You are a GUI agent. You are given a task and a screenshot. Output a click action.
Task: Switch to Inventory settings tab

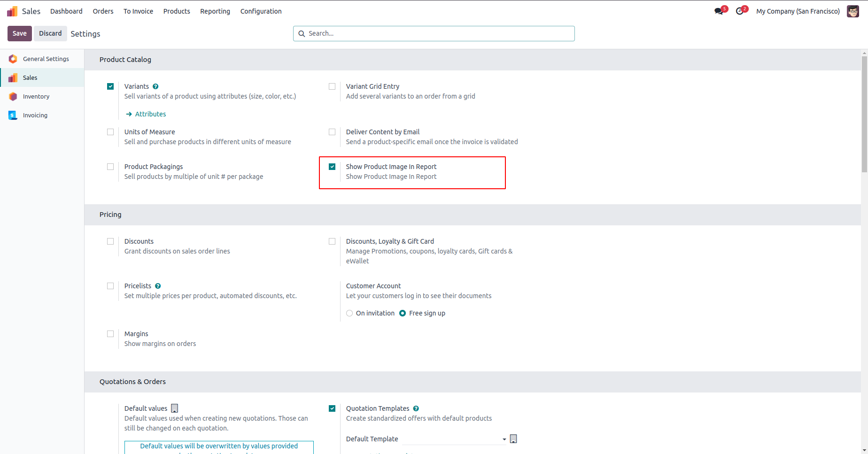point(36,96)
